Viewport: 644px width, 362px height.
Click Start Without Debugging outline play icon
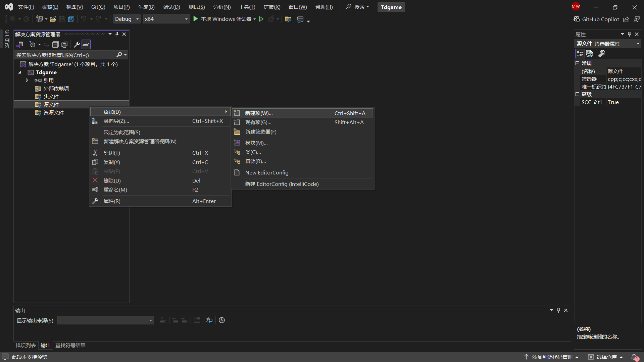tap(261, 19)
